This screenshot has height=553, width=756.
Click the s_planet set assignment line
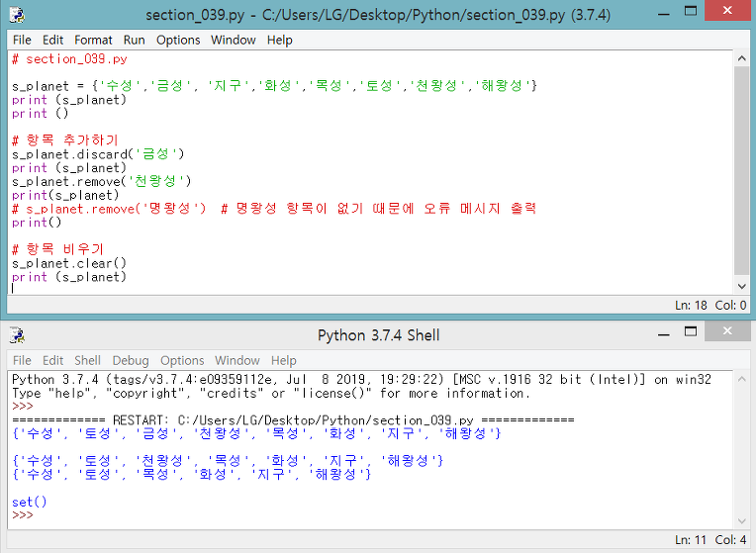[x=274, y=86]
